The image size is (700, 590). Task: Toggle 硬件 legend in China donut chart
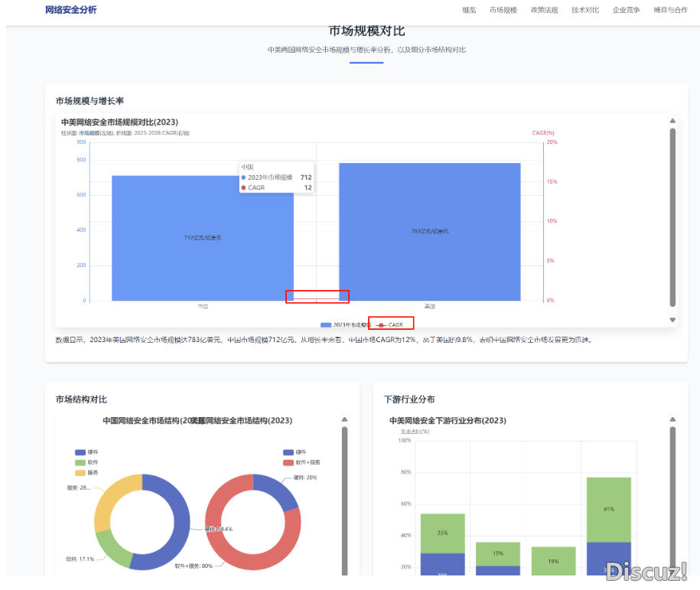click(86, 452)
